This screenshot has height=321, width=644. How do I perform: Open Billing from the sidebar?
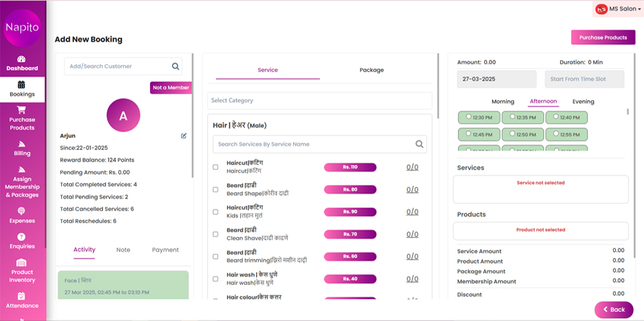[22, 144]
